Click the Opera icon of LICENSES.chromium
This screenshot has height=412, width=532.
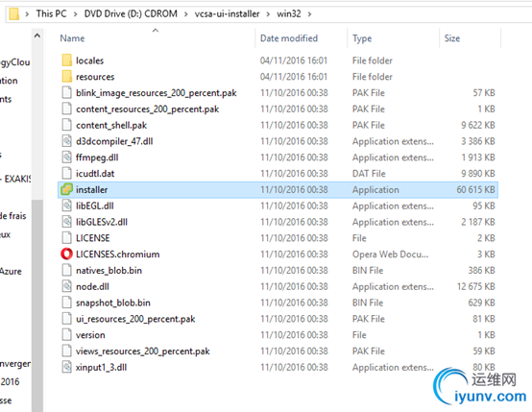click(67, 254)
